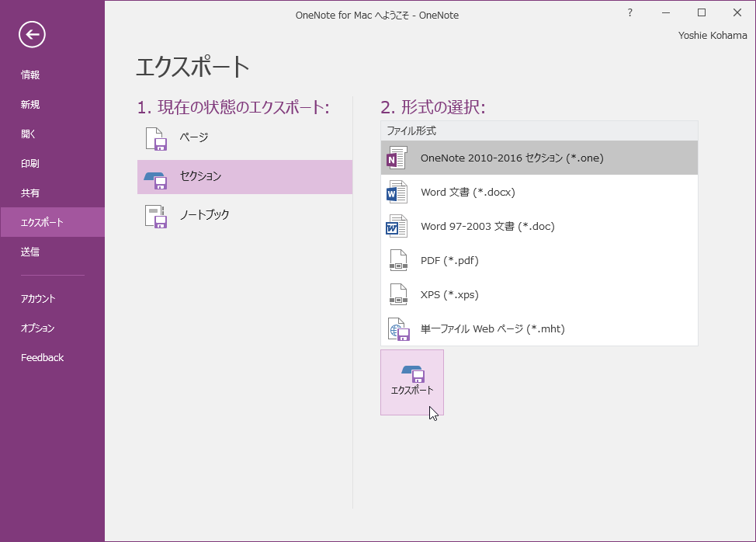Open the help question mark
This screenshot has width=756, height=542.
tap(629, 13)
